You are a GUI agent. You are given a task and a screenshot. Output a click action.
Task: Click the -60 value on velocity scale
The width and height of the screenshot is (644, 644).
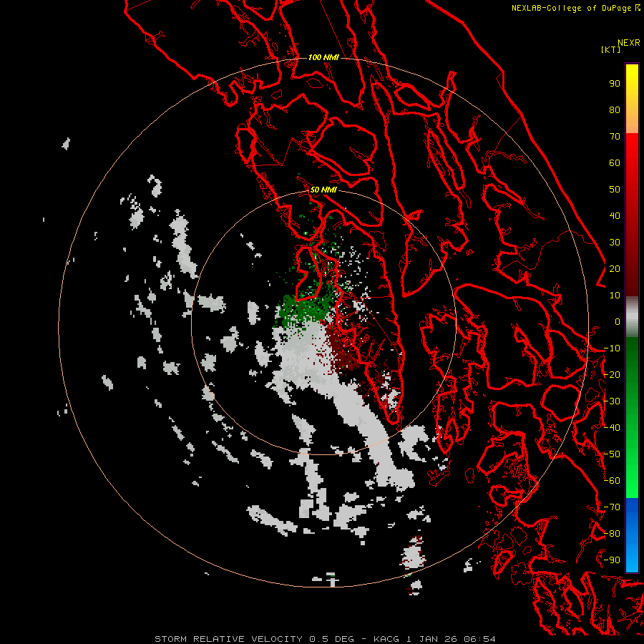(x=612, y=481)
